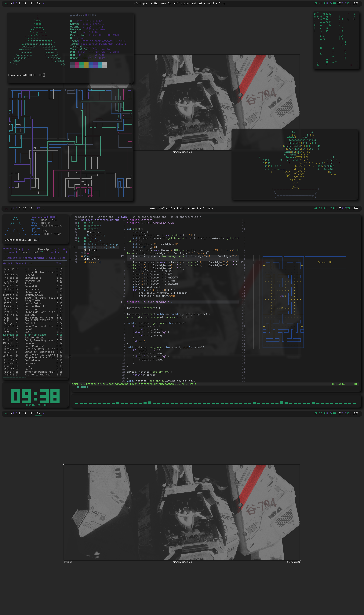Expand the .git/ folder in the tree
Image resolution: width=364 pixels, height=615 pixels.
click(x=79, y=223)
